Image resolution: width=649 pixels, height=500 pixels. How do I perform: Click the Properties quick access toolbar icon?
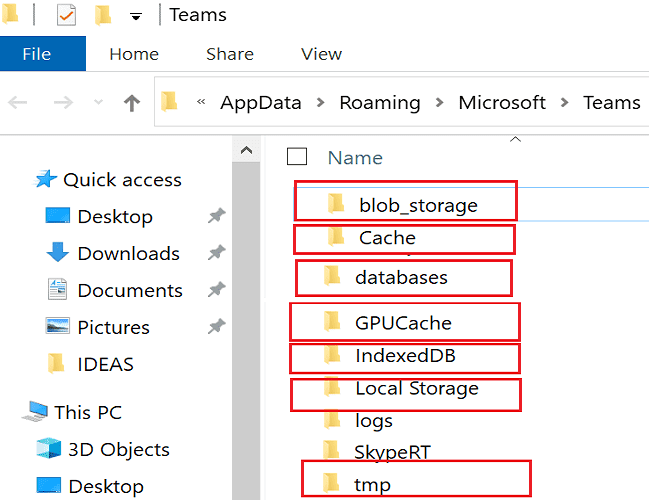[66, 15]
